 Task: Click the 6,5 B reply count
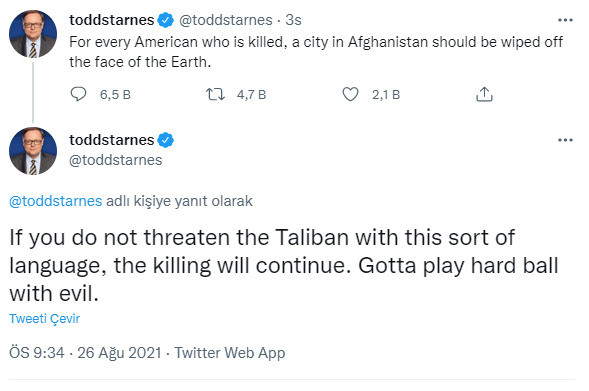[x=115, y=95]
